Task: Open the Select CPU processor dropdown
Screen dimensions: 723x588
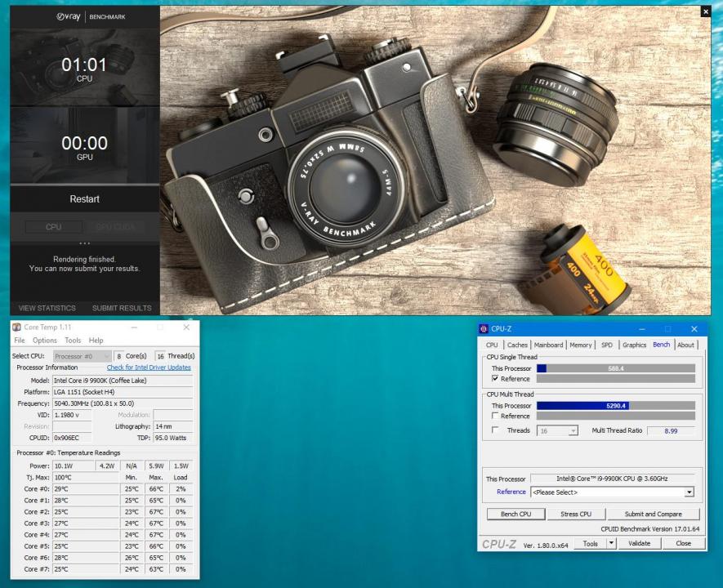Action: [x=105, y=354]
